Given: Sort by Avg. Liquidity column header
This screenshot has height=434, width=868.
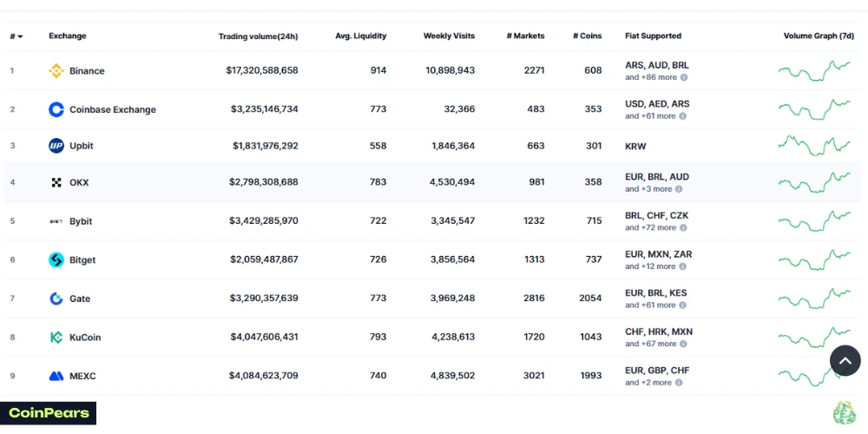Looking at the screenshot, I should (x=360, y=36).
